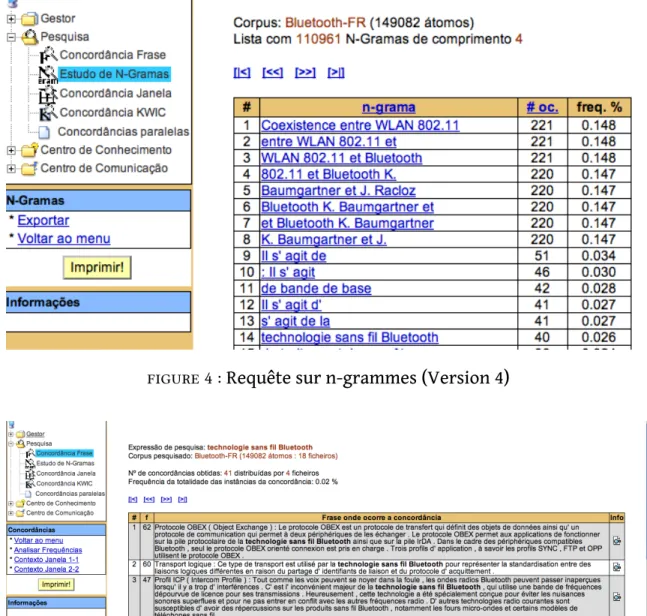Click the small Imprimir! button in lower screenshot
Screen dimensions: 647x616
click(x=56, y=584)
